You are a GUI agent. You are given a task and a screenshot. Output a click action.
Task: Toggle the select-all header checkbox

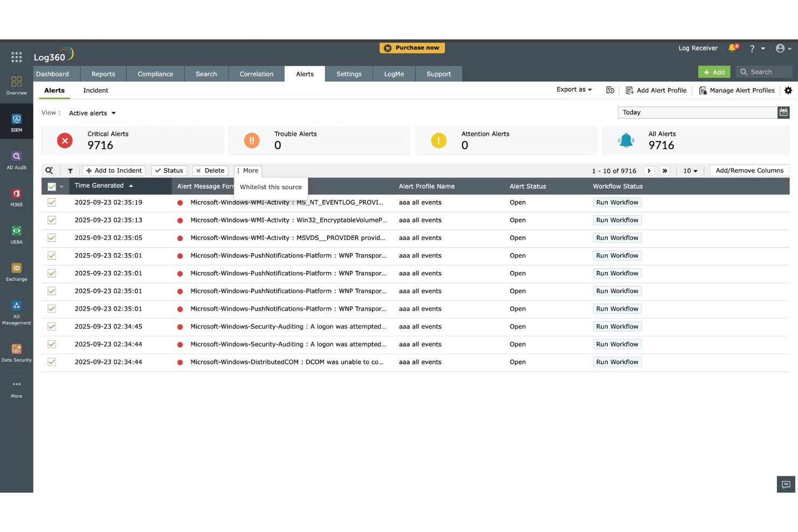click(x=52, y=186)
